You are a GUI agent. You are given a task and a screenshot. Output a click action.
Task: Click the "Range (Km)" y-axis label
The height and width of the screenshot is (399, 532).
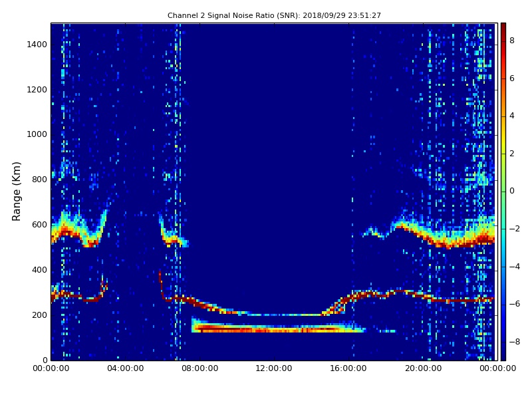pos(16,192)
